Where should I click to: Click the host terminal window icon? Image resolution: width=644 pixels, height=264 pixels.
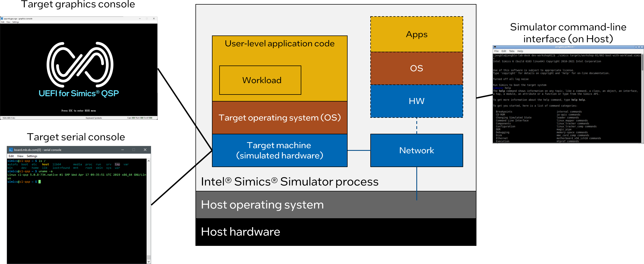coord(495,47)
